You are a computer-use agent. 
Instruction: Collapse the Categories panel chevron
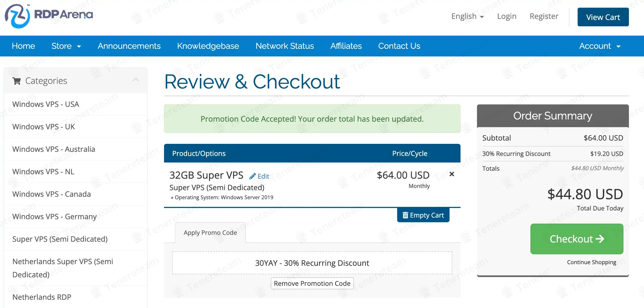click(x=135, y=80)
